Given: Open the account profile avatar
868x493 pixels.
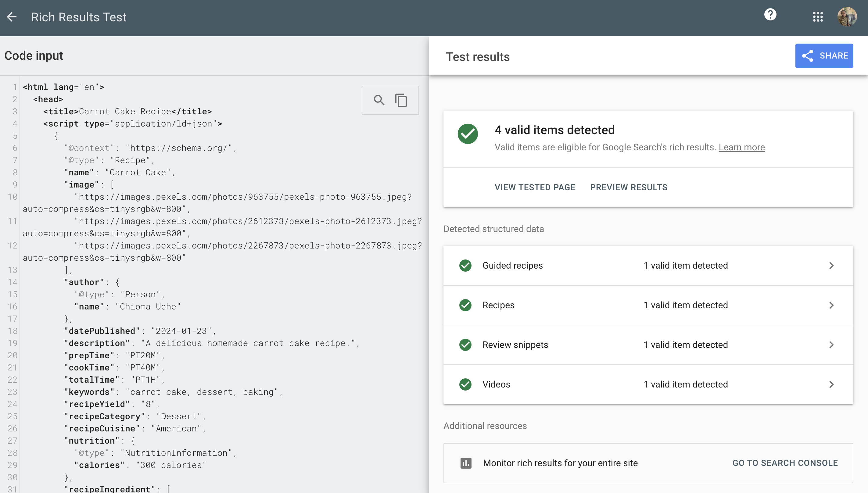Looking at the screenshot, I should 847,17.
